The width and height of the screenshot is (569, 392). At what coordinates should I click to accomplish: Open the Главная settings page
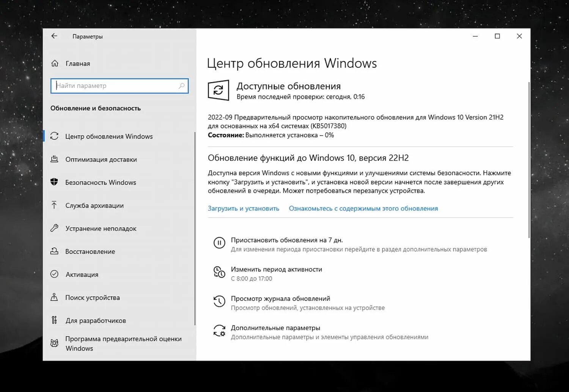click(x=78, y=64)
